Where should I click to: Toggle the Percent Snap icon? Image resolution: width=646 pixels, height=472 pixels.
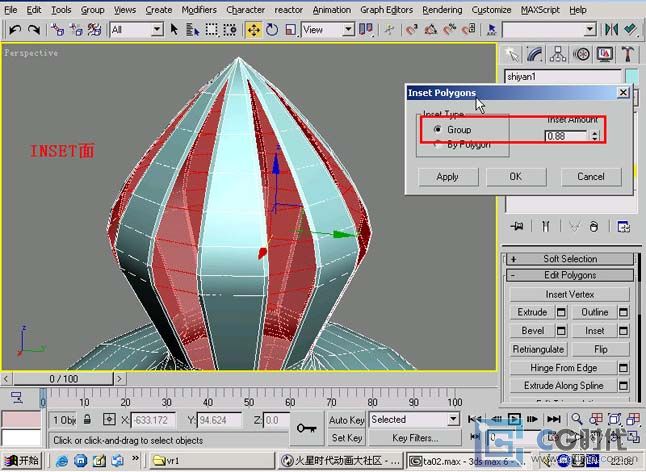449,30
